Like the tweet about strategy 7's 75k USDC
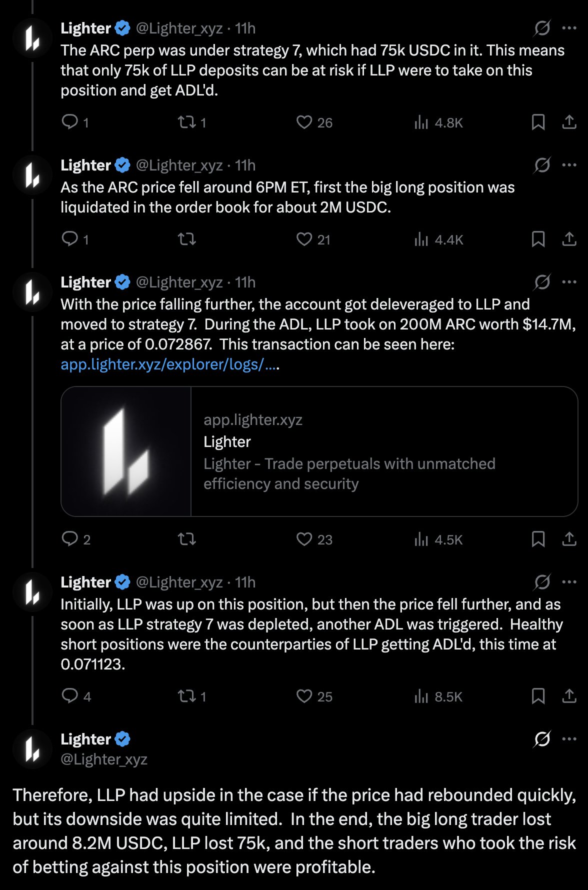This screenshot has height=890, width=588. (304, 122)
